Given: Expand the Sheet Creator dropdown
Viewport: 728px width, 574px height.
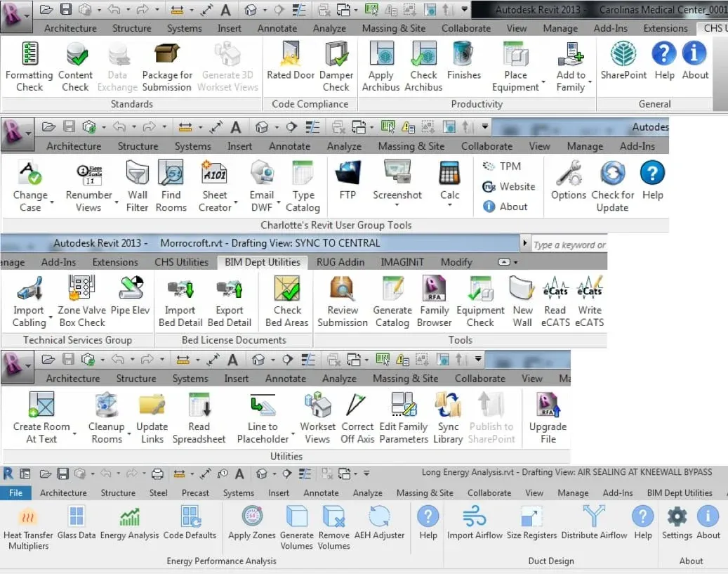Looking at the screenshot, I should tap(236, 202).
